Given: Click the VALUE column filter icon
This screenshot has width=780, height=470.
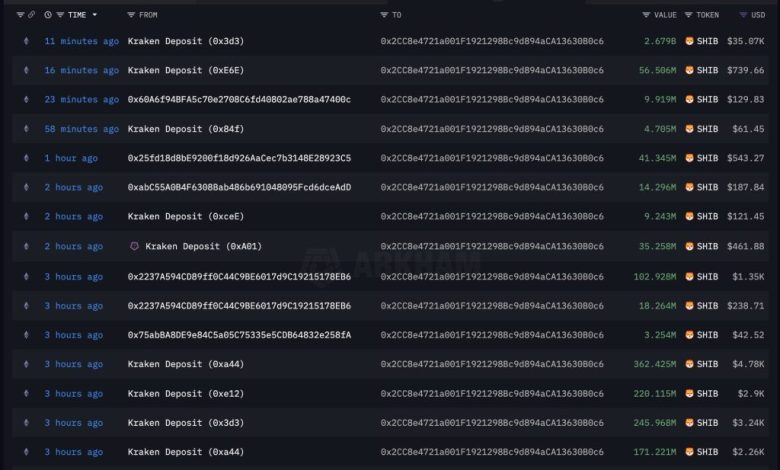Looking at the screenshot, I should point(646,15).
